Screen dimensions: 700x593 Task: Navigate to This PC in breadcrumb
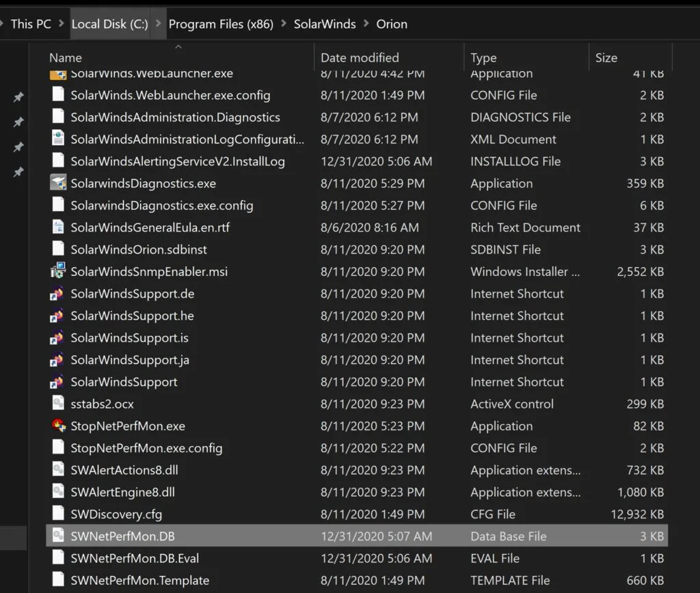pyautogui.click(x=31, y=24)
